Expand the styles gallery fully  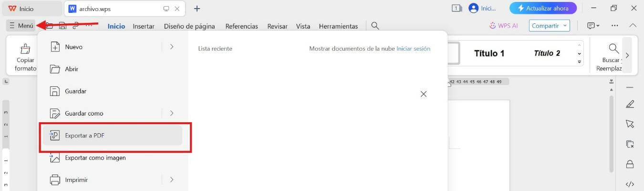580,62
